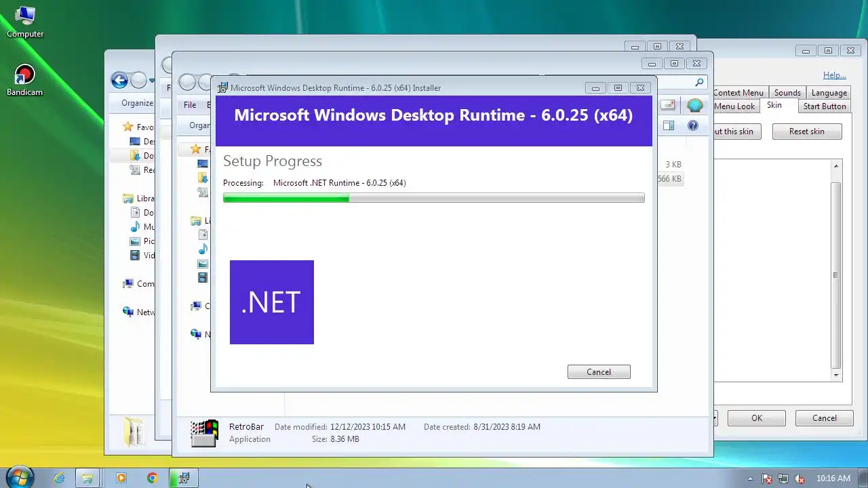Select Favorites star in front Explorer sidebar
The image size is (868, 488).
(196, 149)
